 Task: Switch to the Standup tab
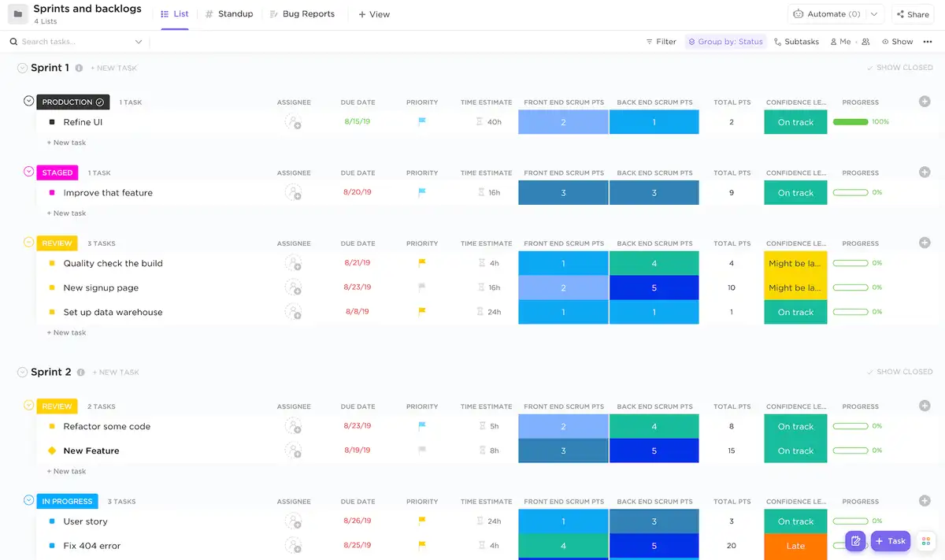[228, 13]
